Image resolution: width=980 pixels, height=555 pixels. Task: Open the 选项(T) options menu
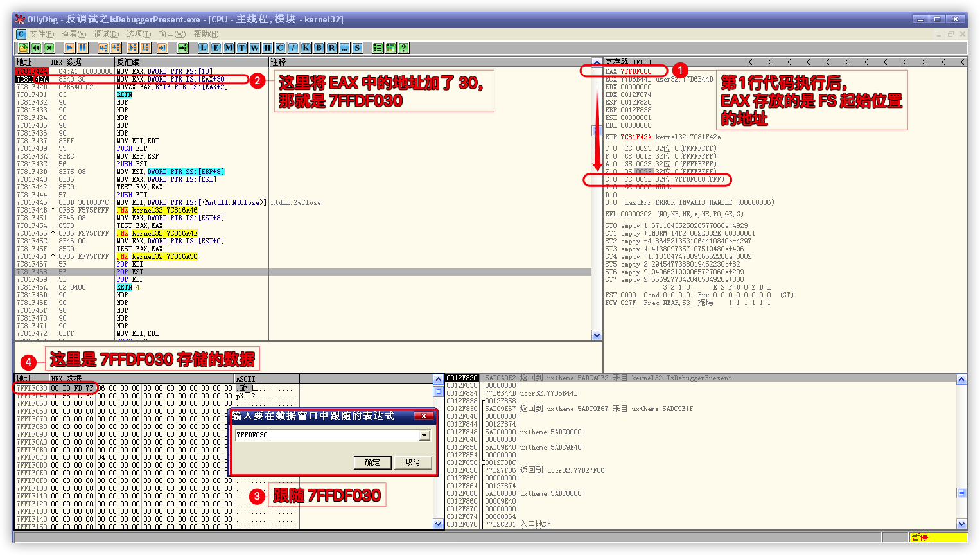(139, 34)
